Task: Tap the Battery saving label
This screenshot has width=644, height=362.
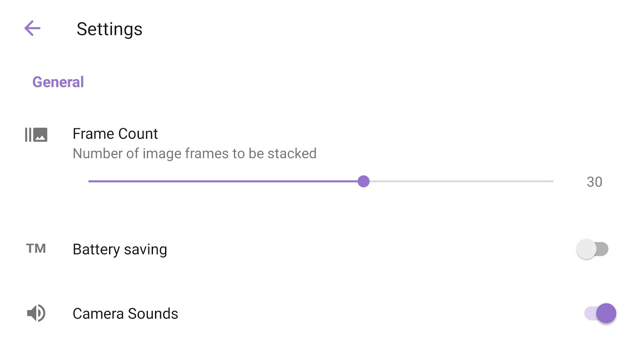Action: click(120, 249)
